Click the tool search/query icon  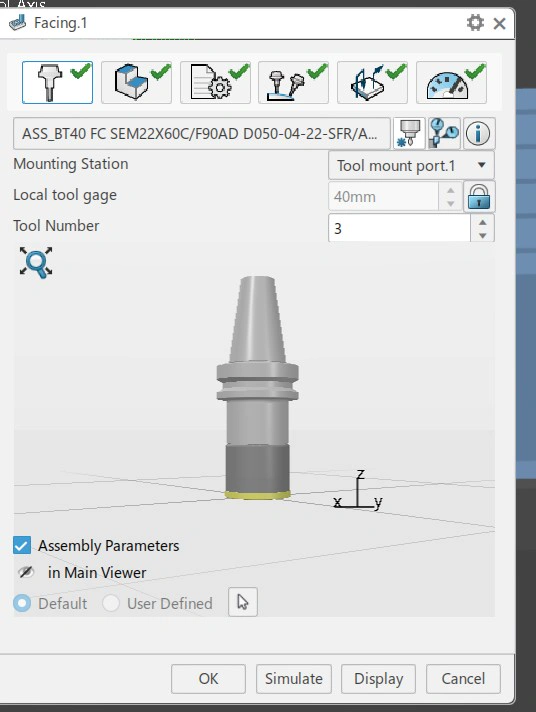coord(444,134)
